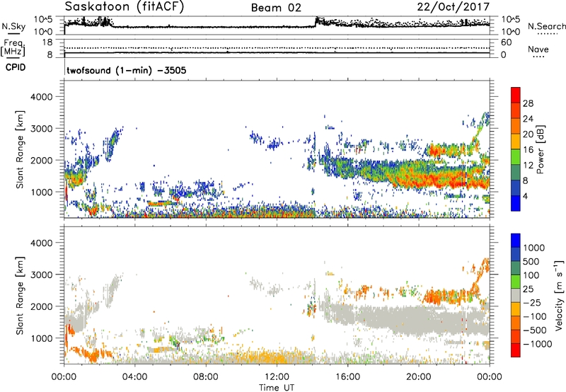Click the 'twofsound (1-min) -3505' CPID text
This screenshot has width=566, height=392.
tap(127, 70)
